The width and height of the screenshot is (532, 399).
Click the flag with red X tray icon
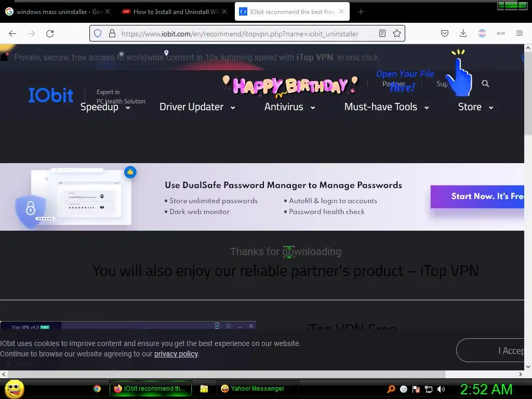tap(416, 389)
